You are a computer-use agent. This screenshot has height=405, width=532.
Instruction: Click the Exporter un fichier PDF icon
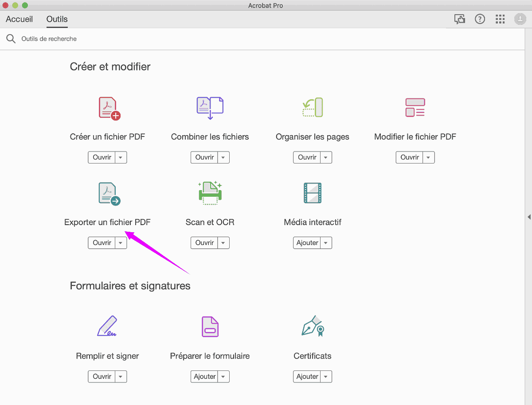coord(109,194)
